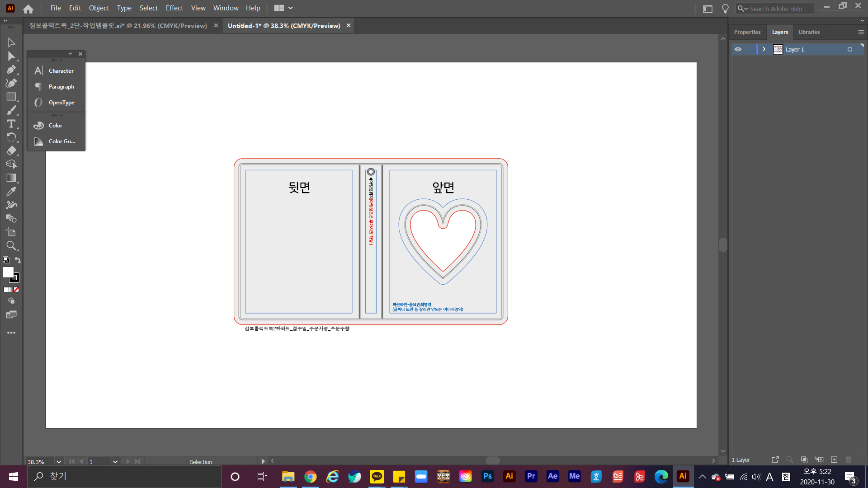Image resolution: width=868 pixels, height=488 pixels.
Task: Open the arrange documents dropdown
Action: tap(283, 8)
